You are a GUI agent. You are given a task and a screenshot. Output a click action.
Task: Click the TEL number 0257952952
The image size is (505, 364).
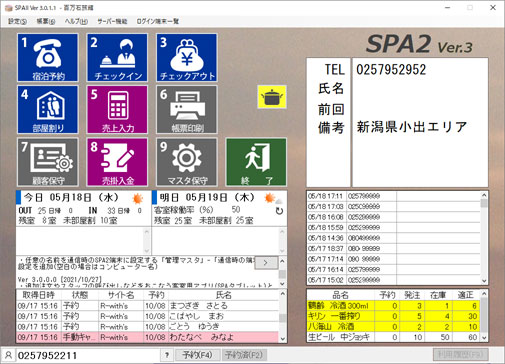coord(391,70)
